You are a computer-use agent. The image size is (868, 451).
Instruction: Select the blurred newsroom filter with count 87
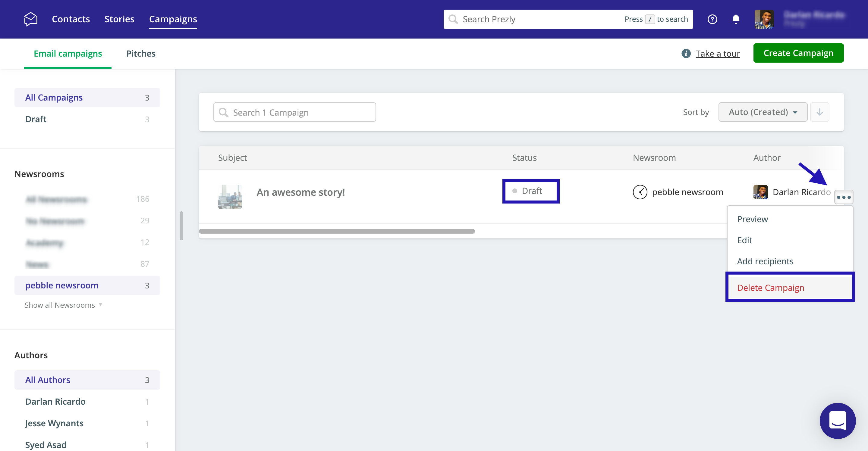pos(87,264)
